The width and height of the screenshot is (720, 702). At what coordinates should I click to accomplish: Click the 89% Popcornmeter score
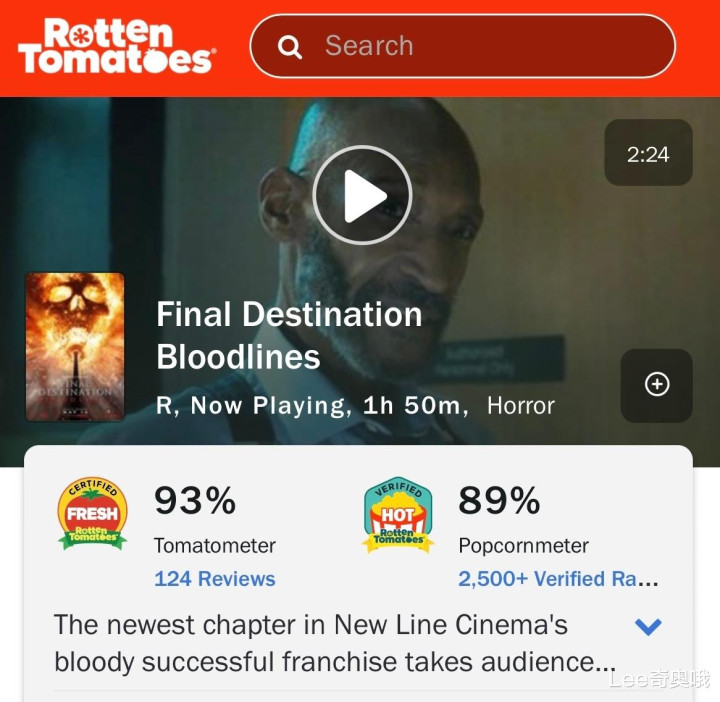pyautogui.click(x=499, y=500)
